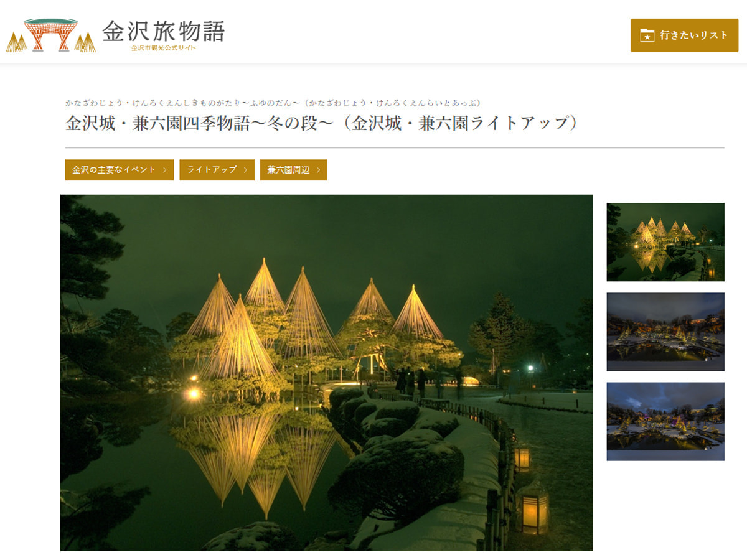747x560 pixels.
Task: Click the right yukitsuri trees in logo
Action: pyautogui.click(x=85, y=43)
